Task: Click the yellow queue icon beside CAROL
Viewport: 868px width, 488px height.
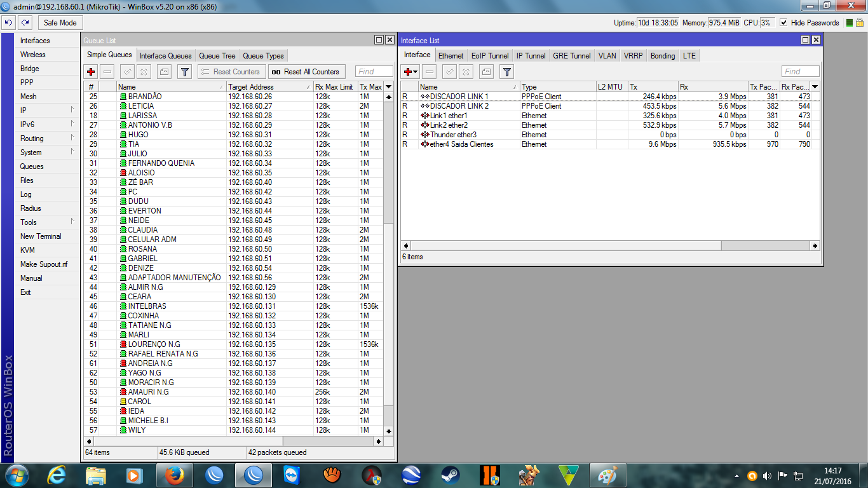Action: 123,402
